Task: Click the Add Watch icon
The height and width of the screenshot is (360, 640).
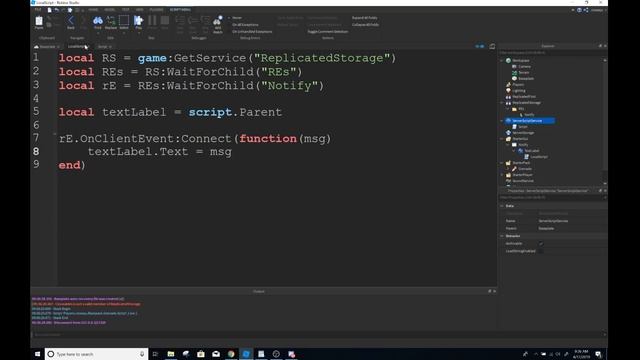Action: (218, 21)
